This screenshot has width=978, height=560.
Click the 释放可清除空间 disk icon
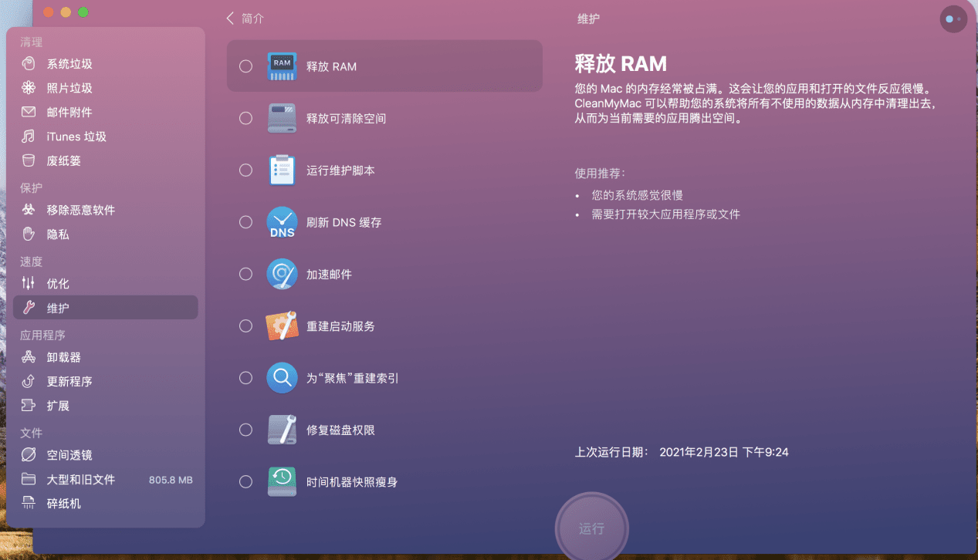[x=282, y=118]
